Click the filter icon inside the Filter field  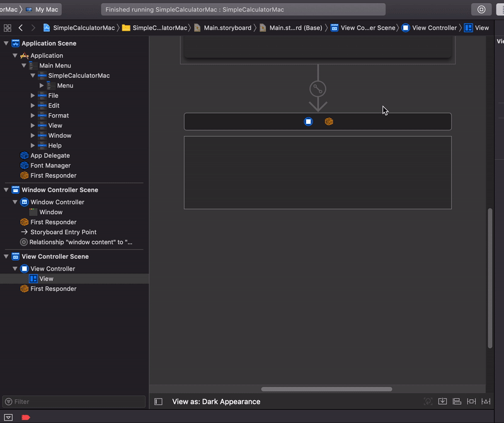[x=9, y=402]
